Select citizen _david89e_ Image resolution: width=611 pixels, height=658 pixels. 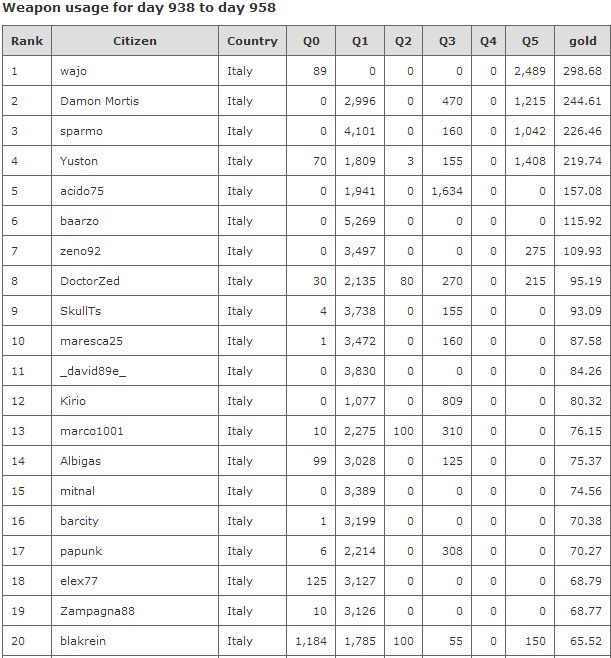coord(93,371)
